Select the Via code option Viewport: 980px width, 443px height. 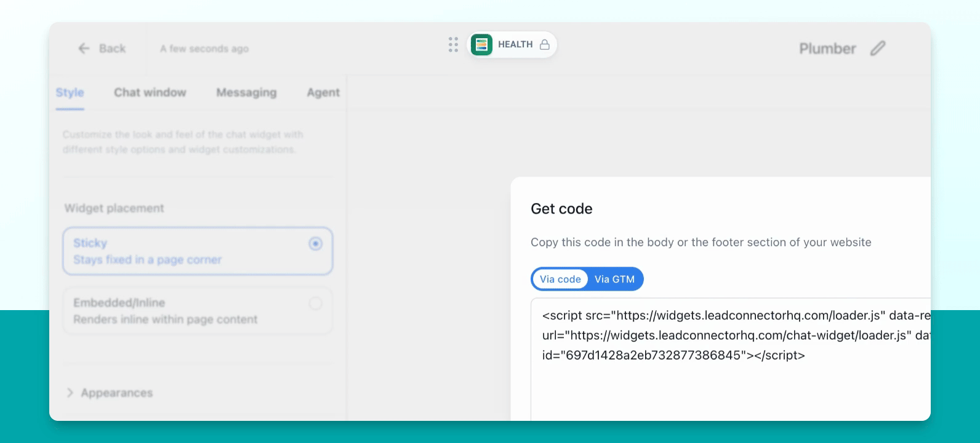560,279
